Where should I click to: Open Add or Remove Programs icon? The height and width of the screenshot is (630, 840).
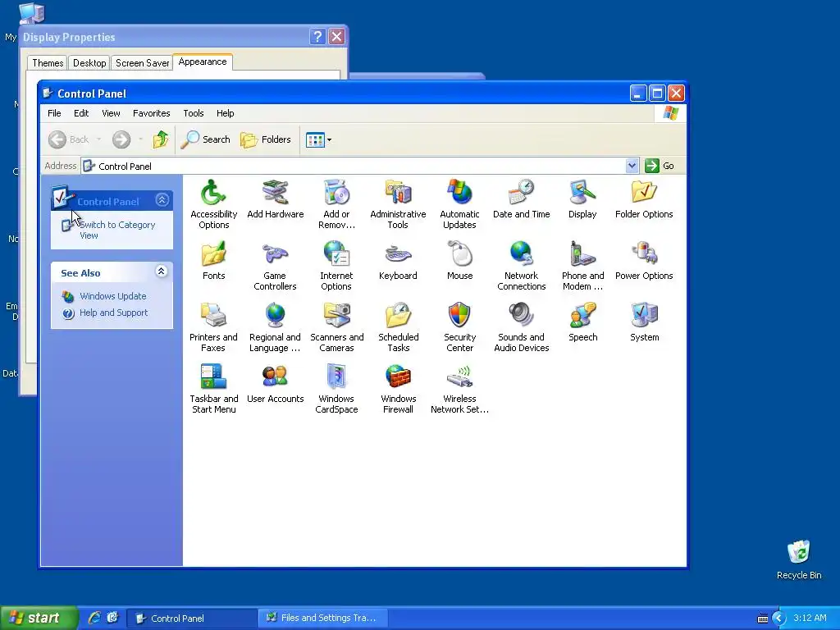pos(336,204)
